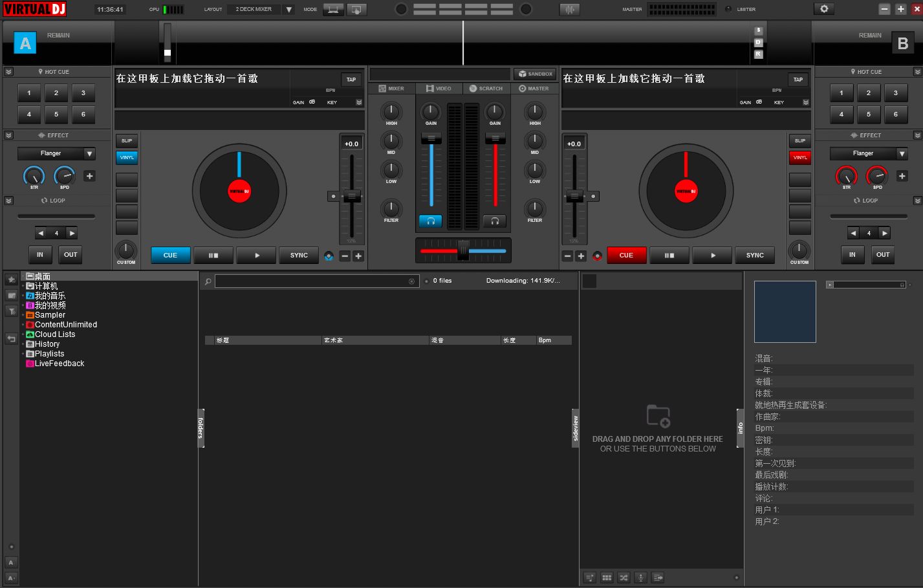
Task: Switch to the VIDEO mixer tab
Action: 439,89
